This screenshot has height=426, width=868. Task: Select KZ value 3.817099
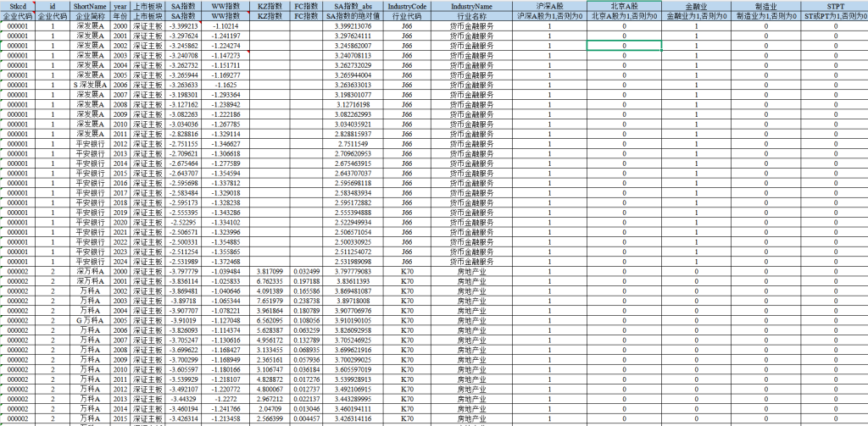270,271
